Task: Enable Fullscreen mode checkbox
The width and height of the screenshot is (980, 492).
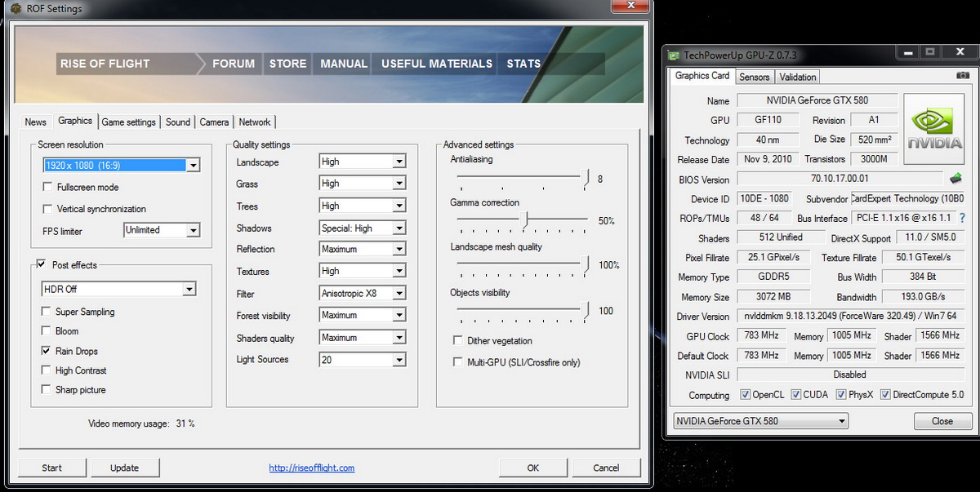Action: coord(48,187)
